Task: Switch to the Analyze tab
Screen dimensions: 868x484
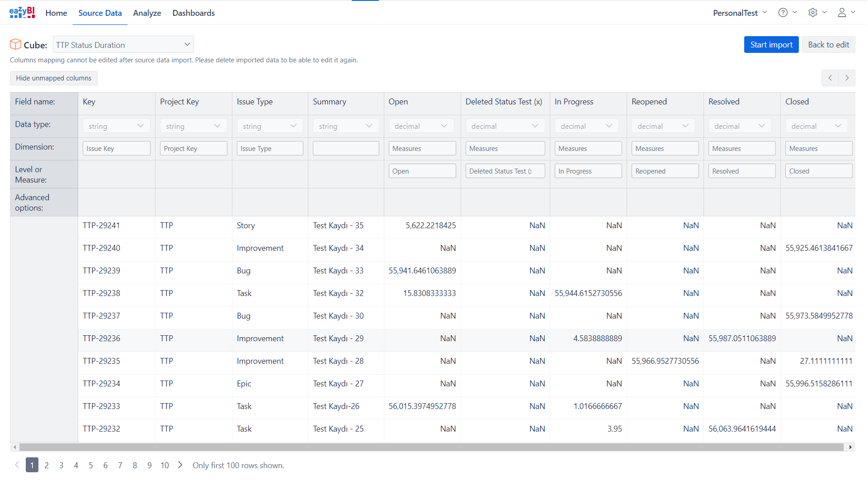Action: pyautogui.click(x=147, y=13)
